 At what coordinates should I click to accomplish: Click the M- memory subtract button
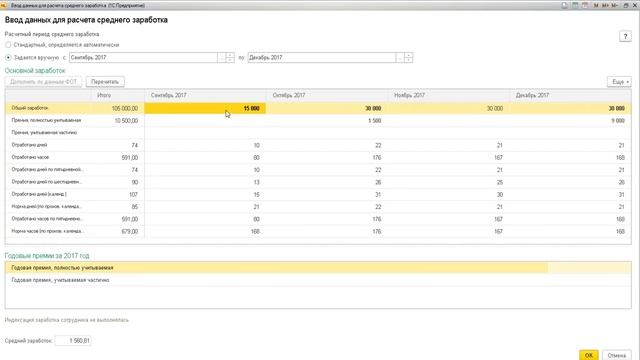pyautogui.click(x=616, y=5)
